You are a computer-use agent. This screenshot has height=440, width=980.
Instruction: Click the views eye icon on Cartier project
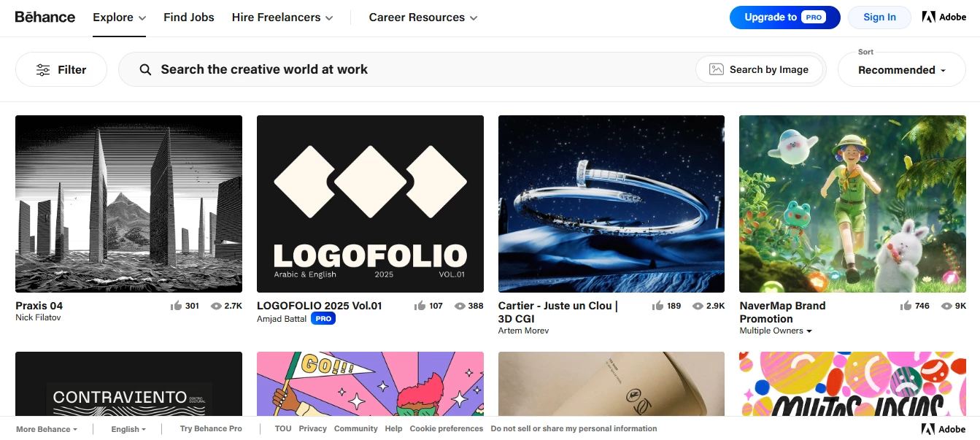[698, 306]
